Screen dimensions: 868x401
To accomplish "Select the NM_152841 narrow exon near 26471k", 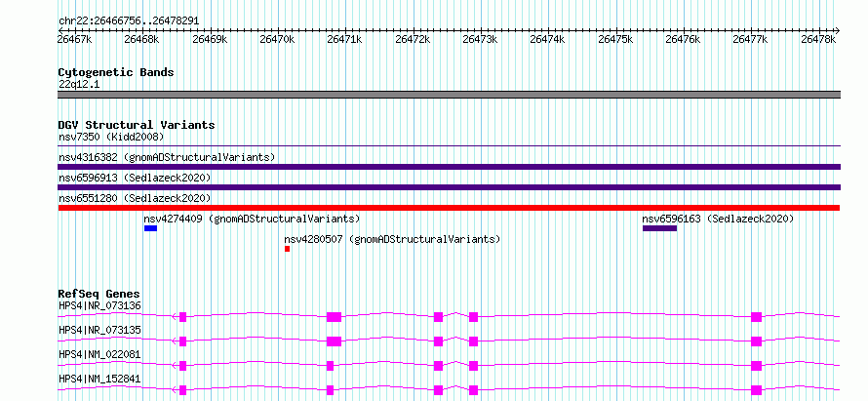I will pyautogui.click(x=330, y=390).
